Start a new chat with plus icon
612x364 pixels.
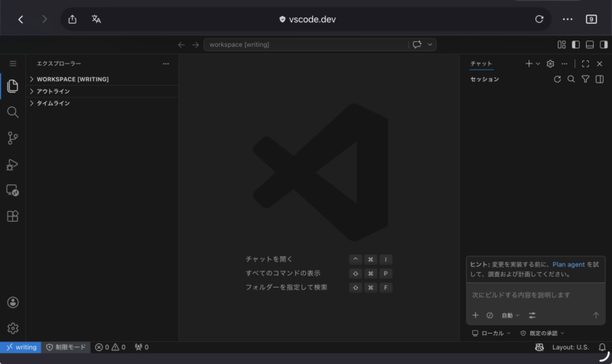tap(529, 63)
